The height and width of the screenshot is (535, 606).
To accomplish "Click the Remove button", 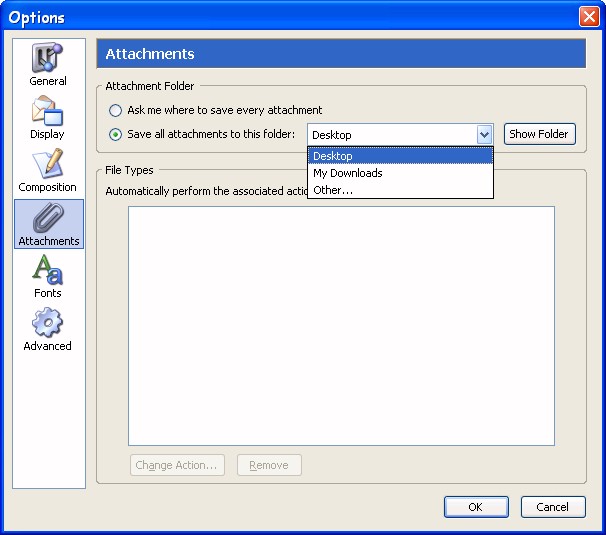I will 269,465.
